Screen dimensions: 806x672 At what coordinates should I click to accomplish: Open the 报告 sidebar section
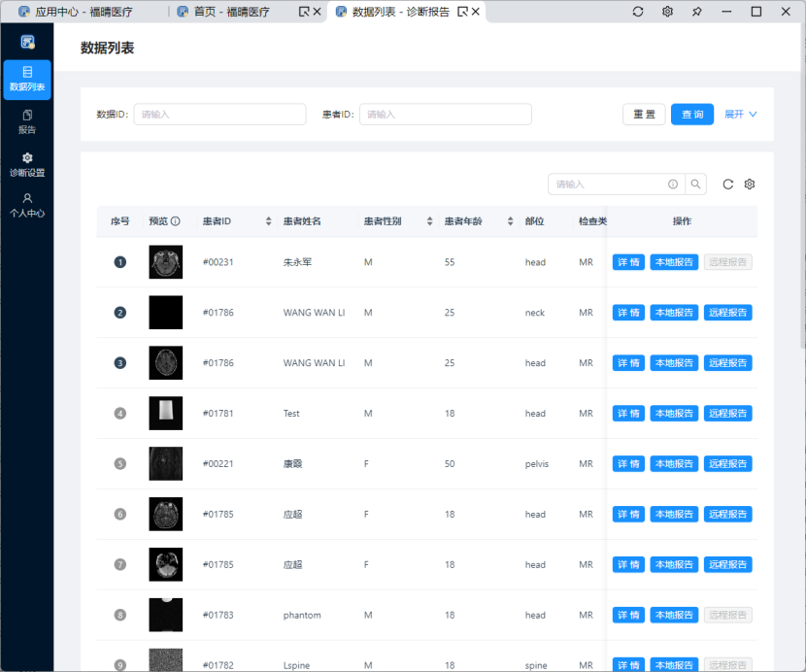click(27, 121)
